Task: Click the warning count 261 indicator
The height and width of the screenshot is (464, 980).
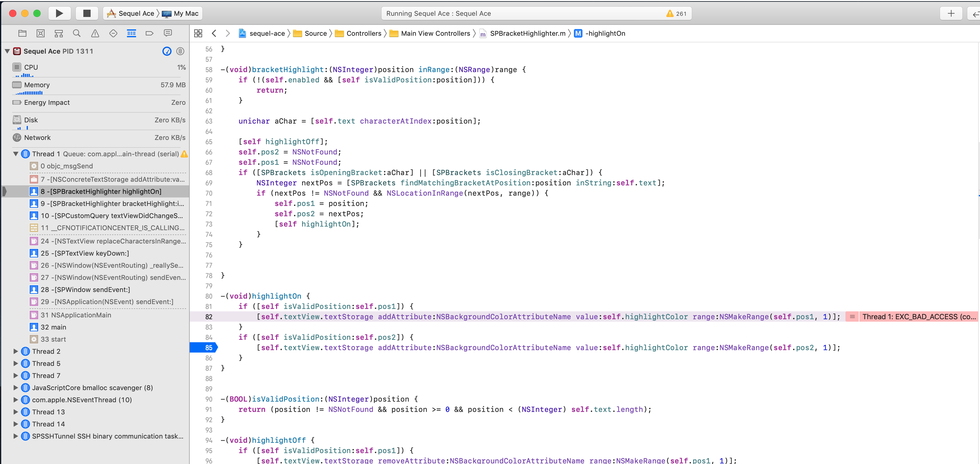Action: pyautogui.click(x=676, y=14)
